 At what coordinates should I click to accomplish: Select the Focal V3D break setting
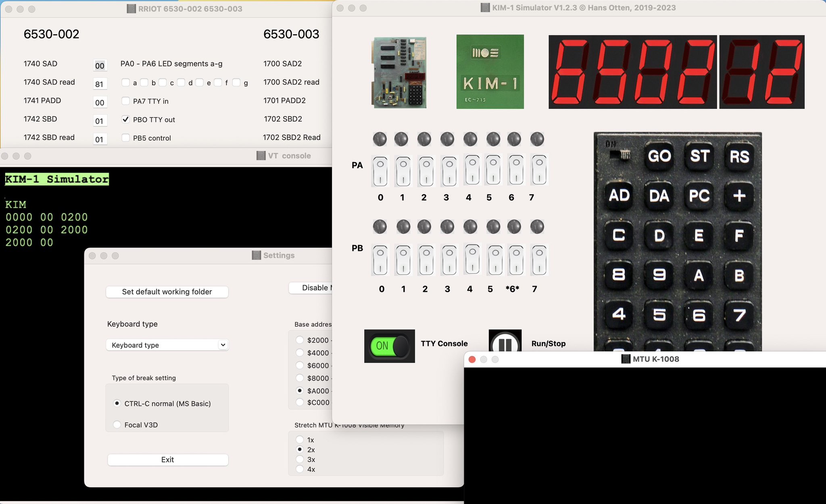[x=117, y=425]
